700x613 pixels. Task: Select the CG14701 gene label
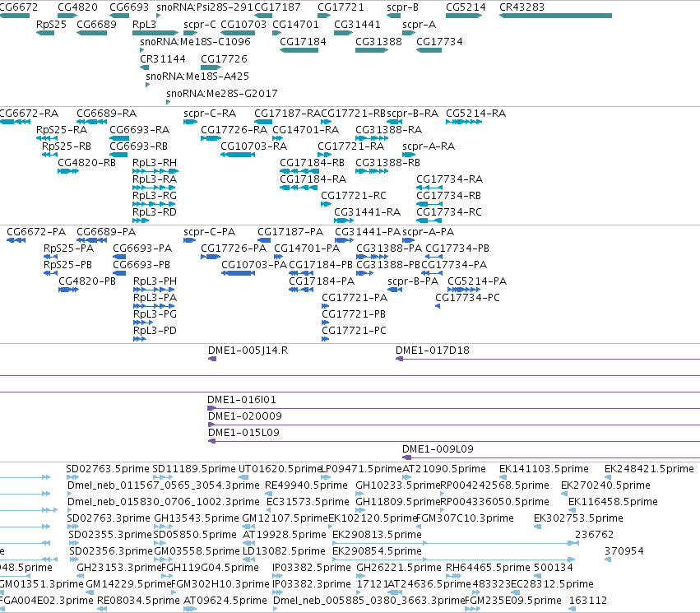coord(295,24)
